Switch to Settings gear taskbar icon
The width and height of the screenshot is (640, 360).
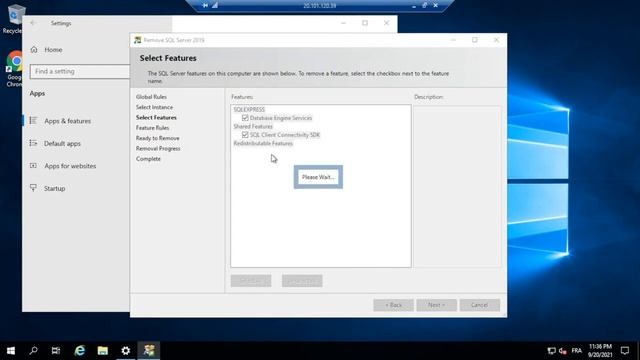[x=126, y=351]
